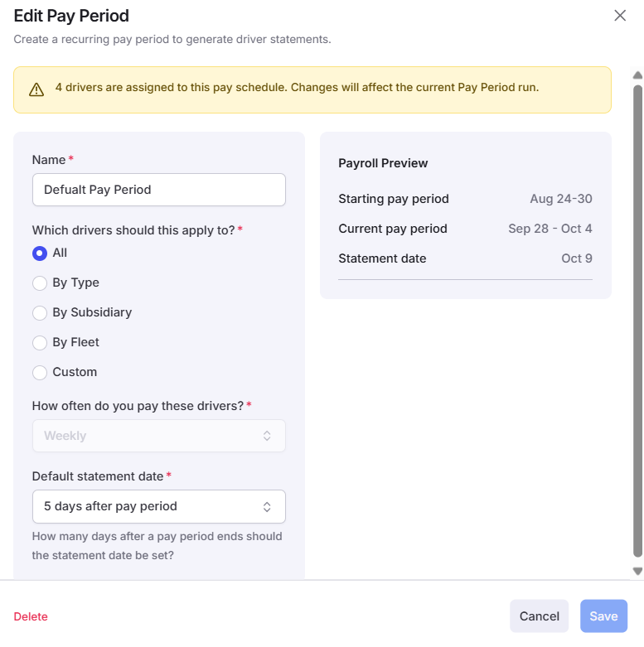Click the up arrow of the scrollbar

[x=638, y=75]
